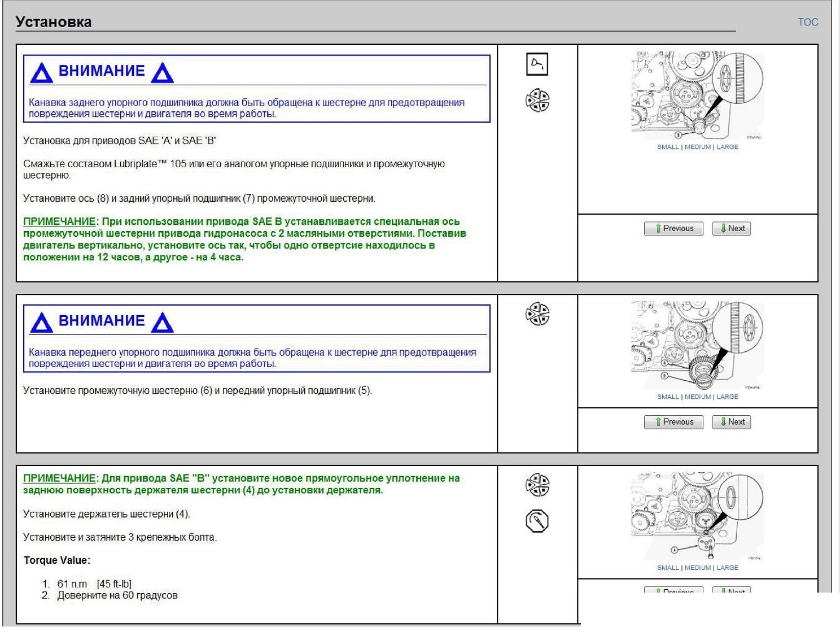Screen dimensions: 840x644
Task: Click the install gear icon in first step
Action: tap(537, 101)
